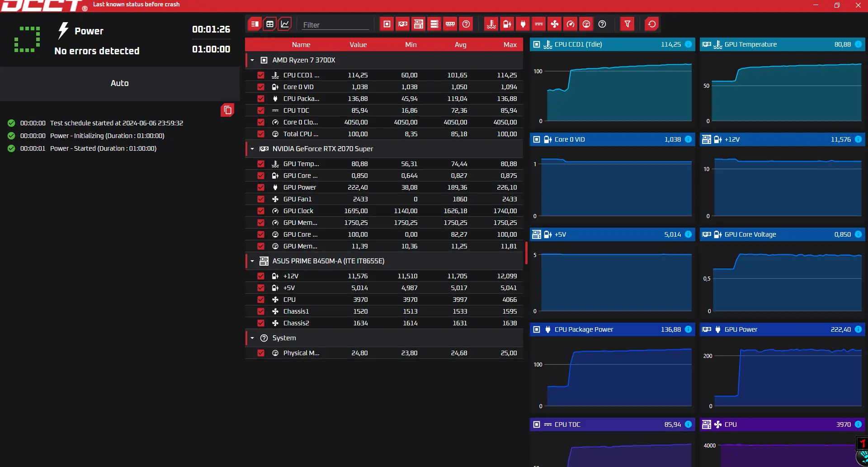The height and width of the screenshot is (467, 868).
Task: Toggle the temperature sensor filter icon
Action: pos(491,24)
